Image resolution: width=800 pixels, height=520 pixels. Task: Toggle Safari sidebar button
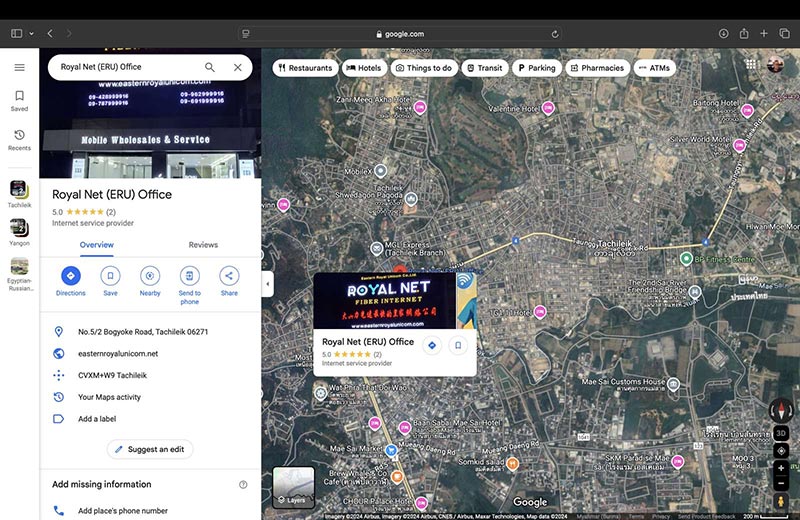click(x=17, y=34)
